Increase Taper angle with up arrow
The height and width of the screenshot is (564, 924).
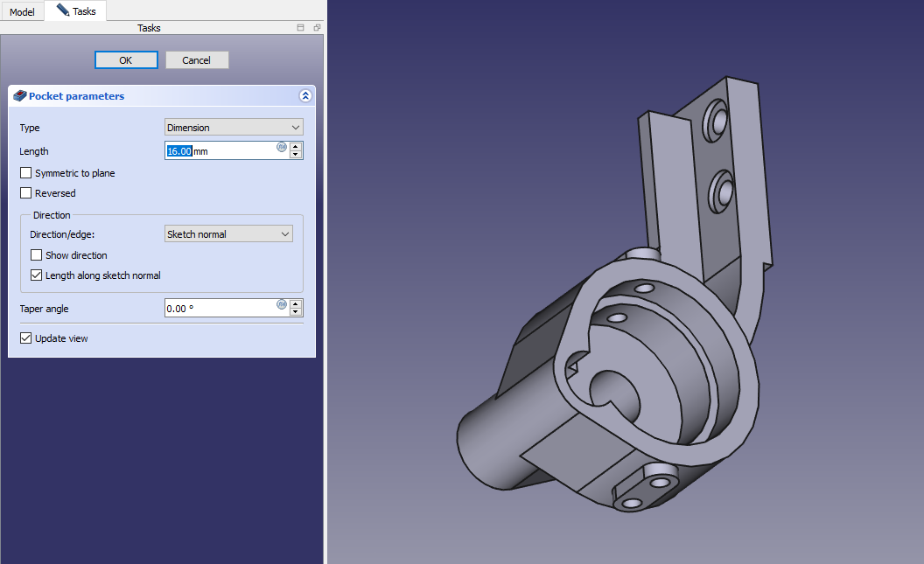point(296,304)
